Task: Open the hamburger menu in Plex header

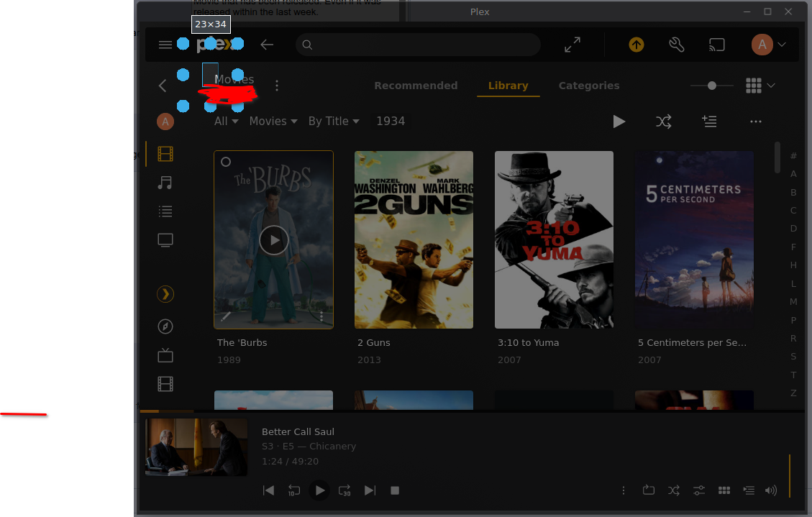Action: [x=165, y=45]
